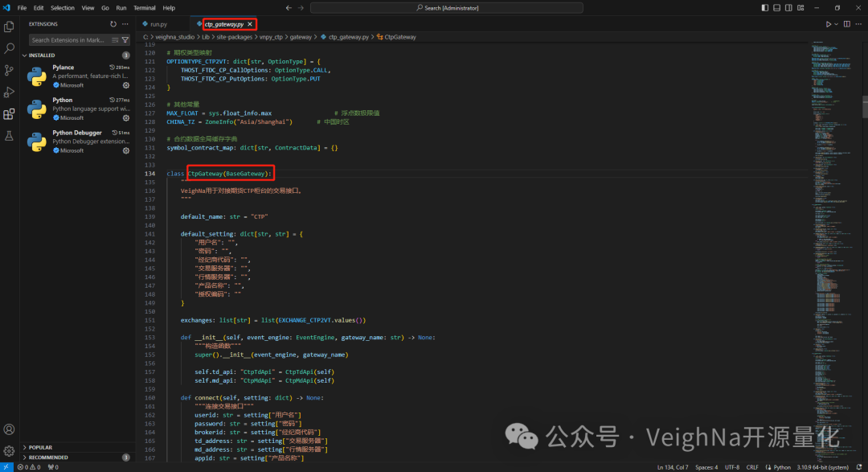The width and height of the screenshot is (868, 472).
Task: Click the Search Extensions in Marketplace field
Action: point(68,39)
